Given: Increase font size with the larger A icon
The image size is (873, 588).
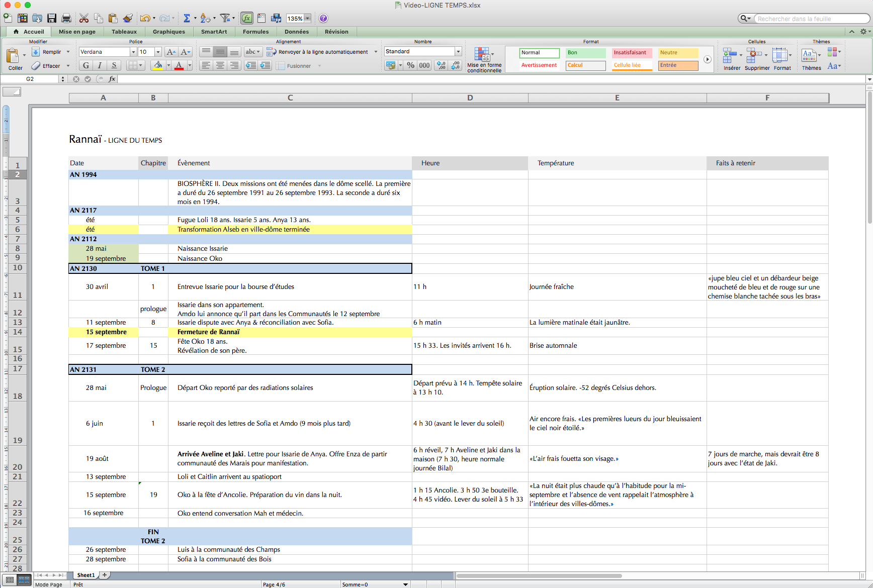Looking at the screenshot, I should pyautogui.click(x=171, y=52).
